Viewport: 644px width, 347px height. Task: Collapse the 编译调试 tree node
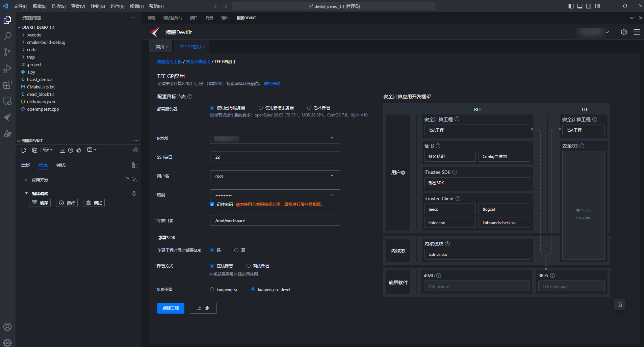point(26,193)
